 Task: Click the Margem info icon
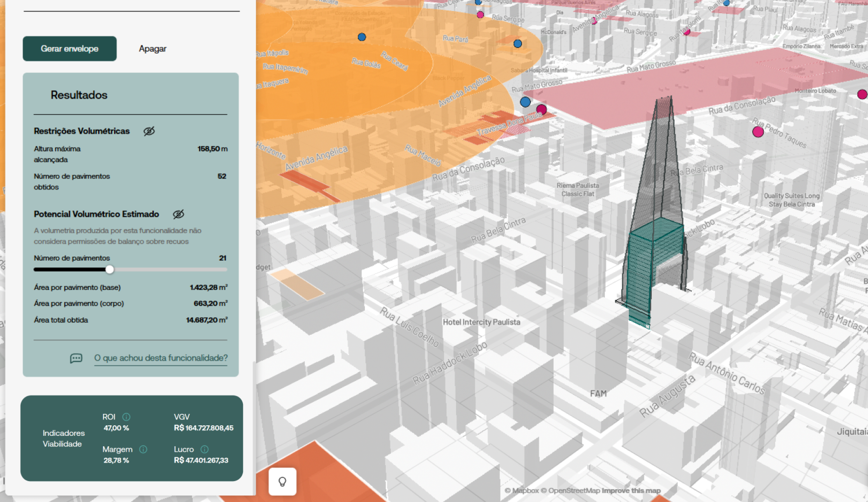tap(143, 449)
